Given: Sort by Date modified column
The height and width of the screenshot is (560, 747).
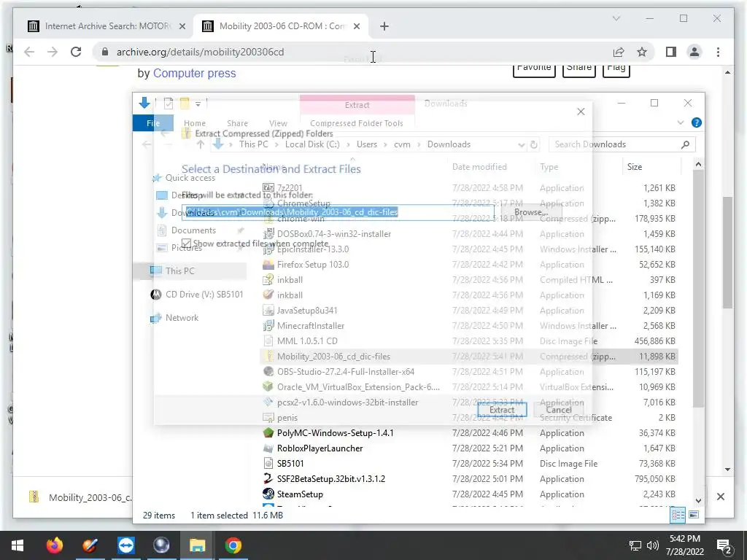Looking at the screenshot, I should point(479,167).
